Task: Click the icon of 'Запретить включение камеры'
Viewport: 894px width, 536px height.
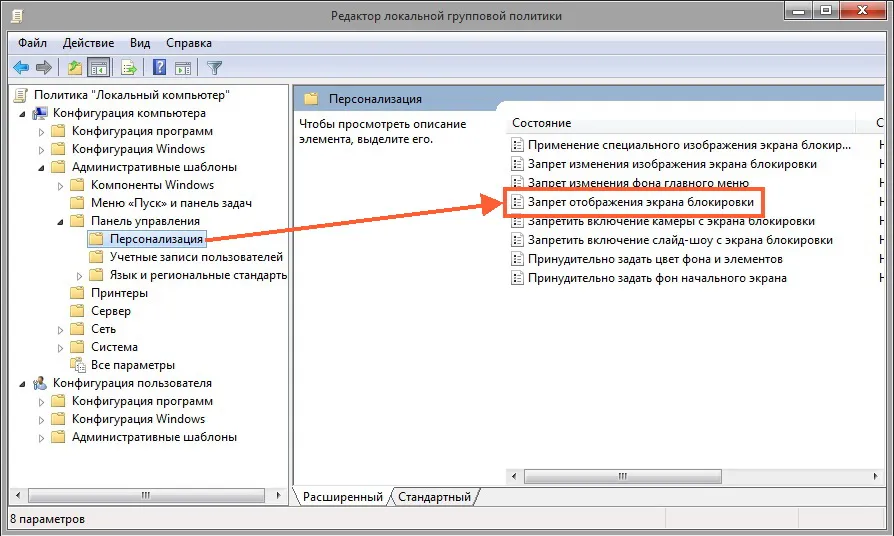Action: click(x=517, y=221)
